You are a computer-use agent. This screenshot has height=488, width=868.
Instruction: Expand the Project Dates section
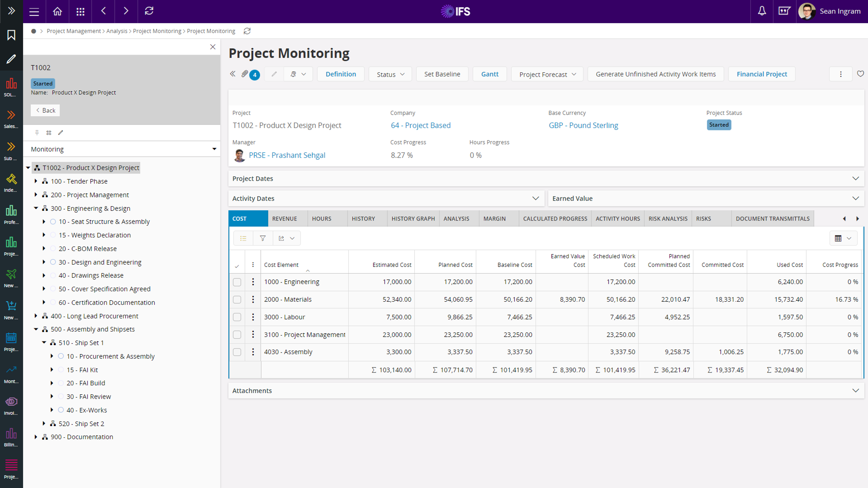(546, 179)
